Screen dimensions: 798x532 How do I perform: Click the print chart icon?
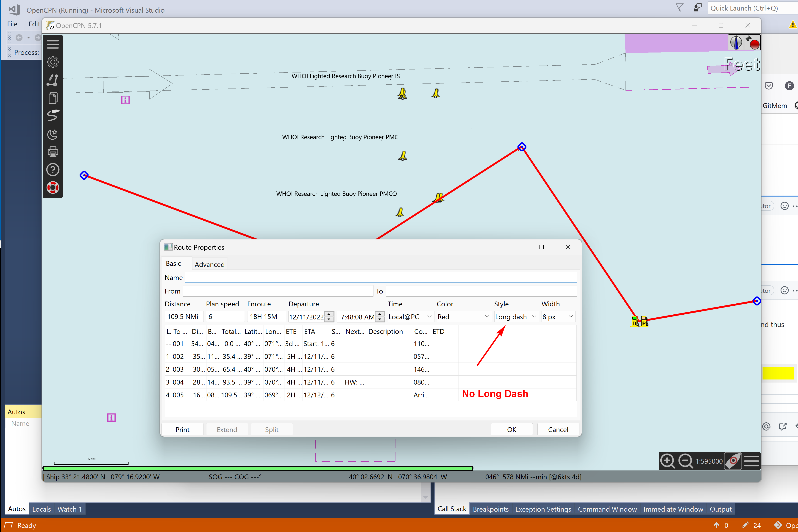53,152
